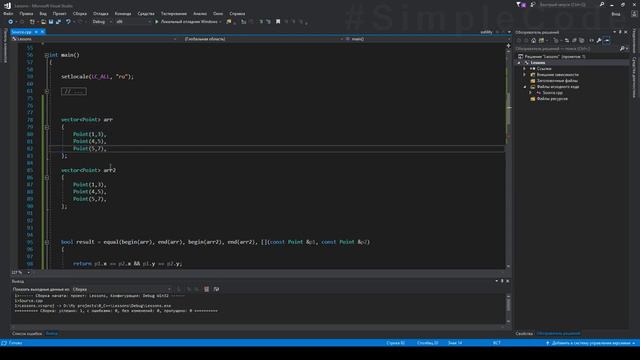Expand the Ссылки references node
The image size is (640, 360).
point(525,69)
